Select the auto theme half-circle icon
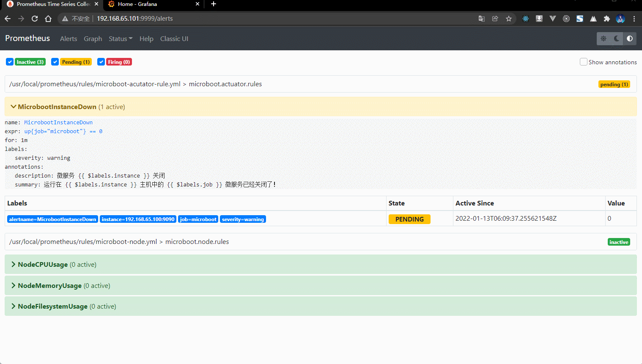The height and width of the screenshot is (364, 642). pyautogui.click(x=630, y=38)
